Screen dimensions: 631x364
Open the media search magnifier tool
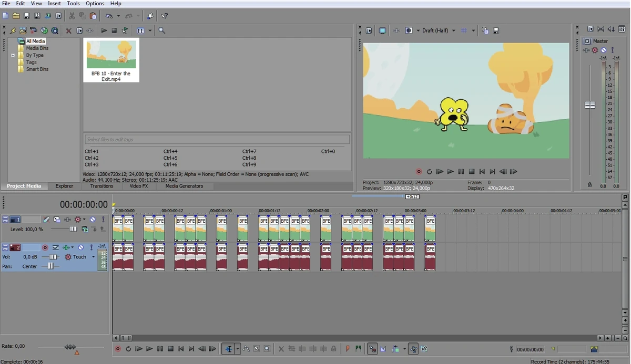[162, 31]
